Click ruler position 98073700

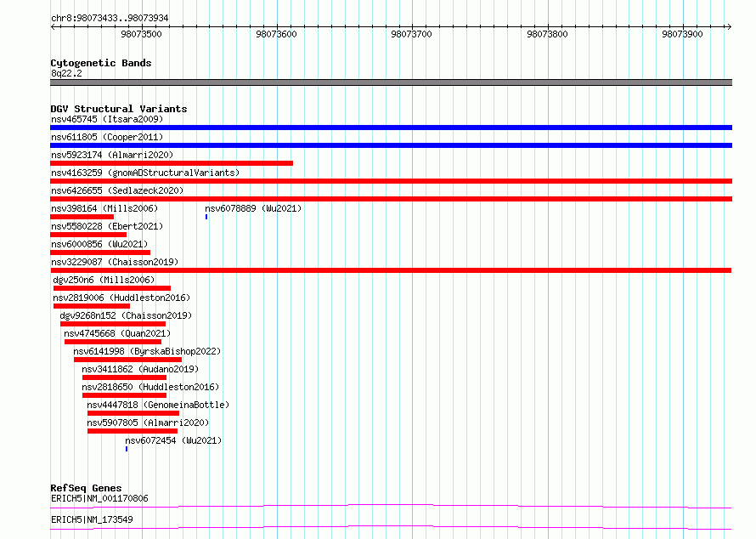(x=411, y=34)
